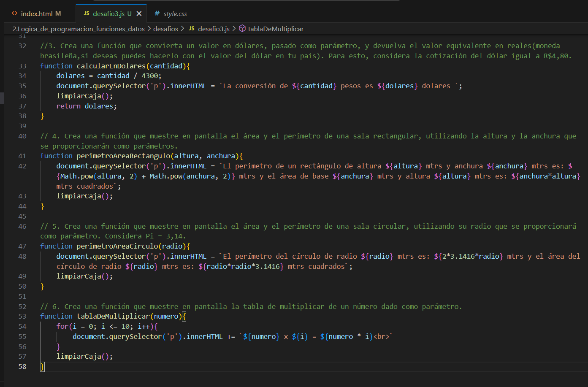Click limpiarCaja() call on line 43
The height and width of the screenshot is (387, 588).
click(84, 196)
